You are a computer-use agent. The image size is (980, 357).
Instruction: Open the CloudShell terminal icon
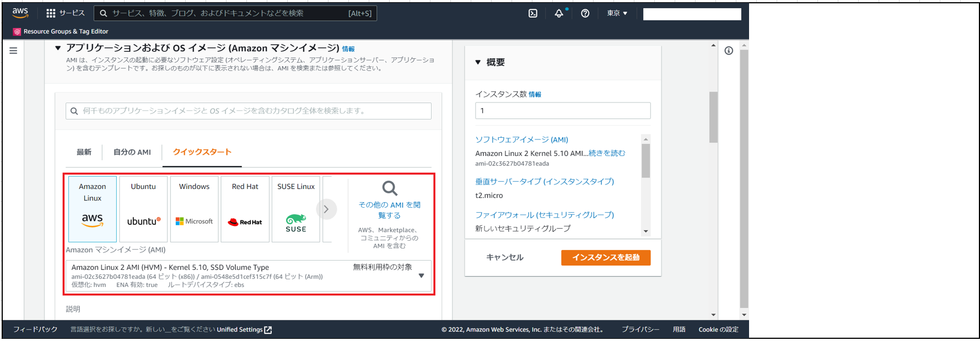click(x=533, y=13)
